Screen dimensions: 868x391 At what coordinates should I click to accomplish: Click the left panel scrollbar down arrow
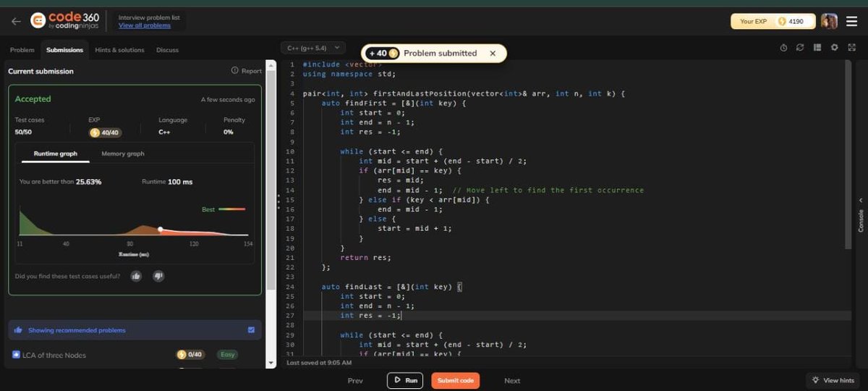pos(271,363)
